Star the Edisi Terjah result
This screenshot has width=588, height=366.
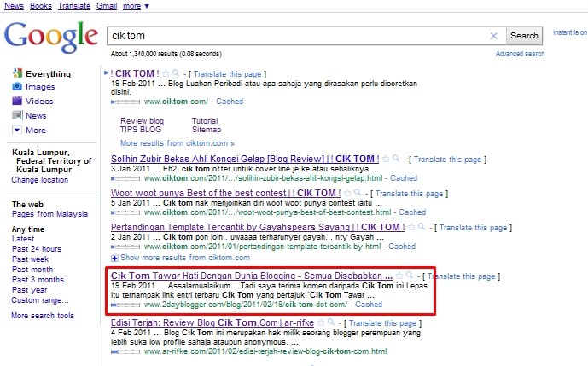(321, 322)
